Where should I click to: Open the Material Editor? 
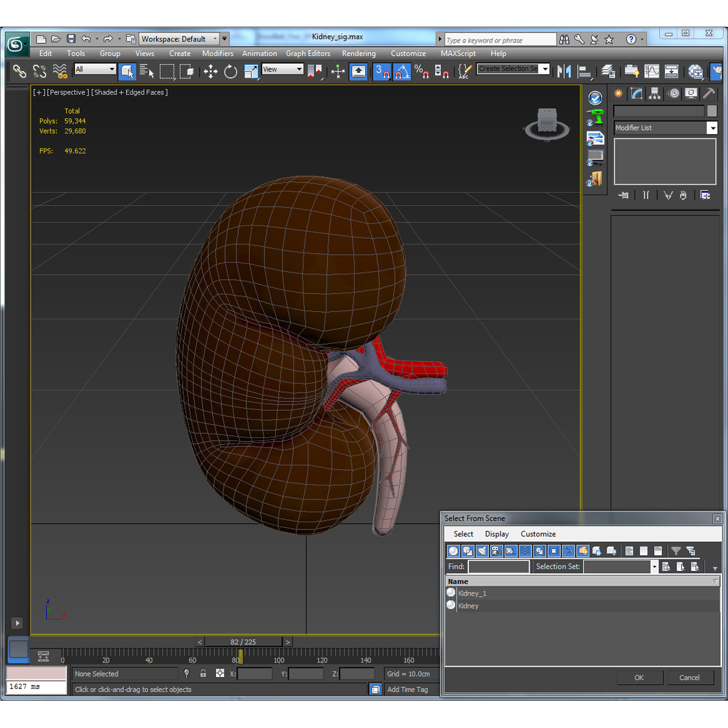pos(695,72)
